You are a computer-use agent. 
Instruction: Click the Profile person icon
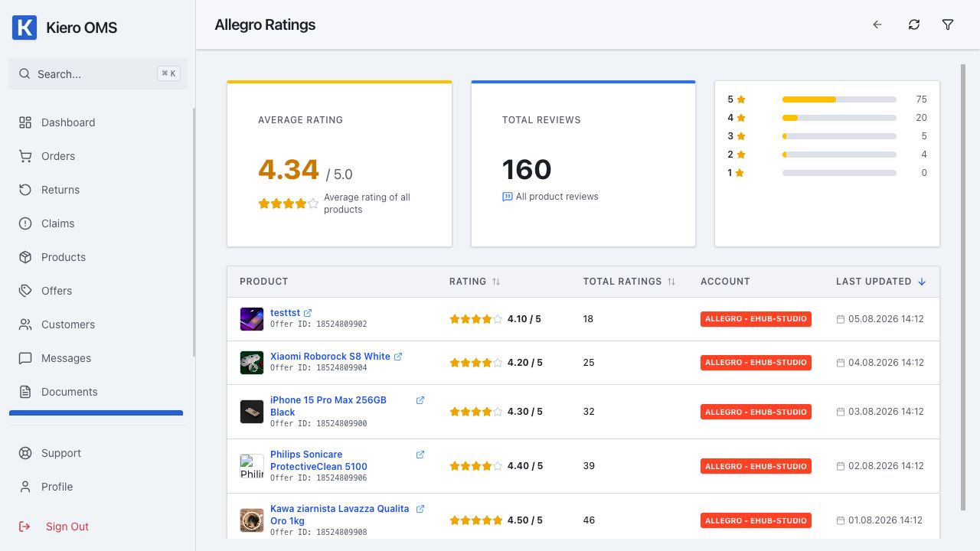(25, 487)
